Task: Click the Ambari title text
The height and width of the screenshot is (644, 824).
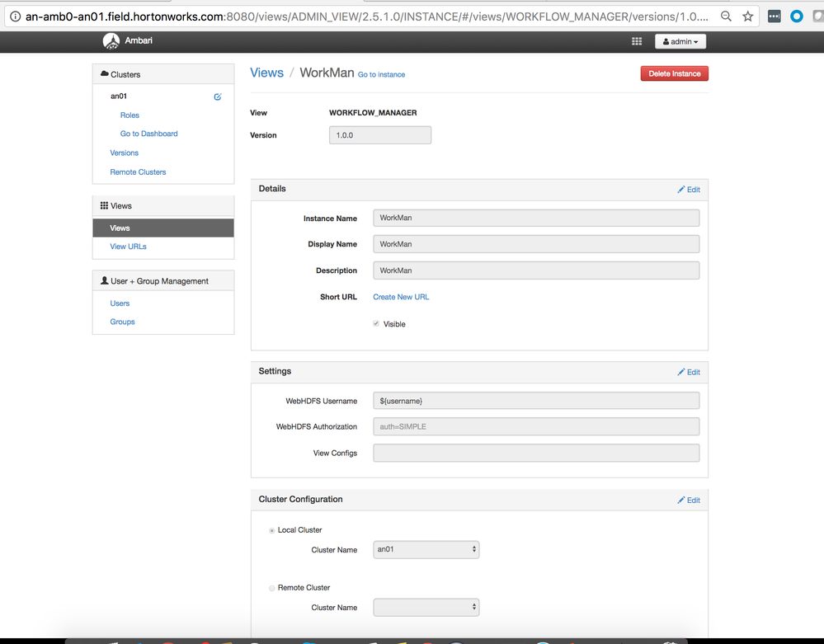Action: [139, 40]
